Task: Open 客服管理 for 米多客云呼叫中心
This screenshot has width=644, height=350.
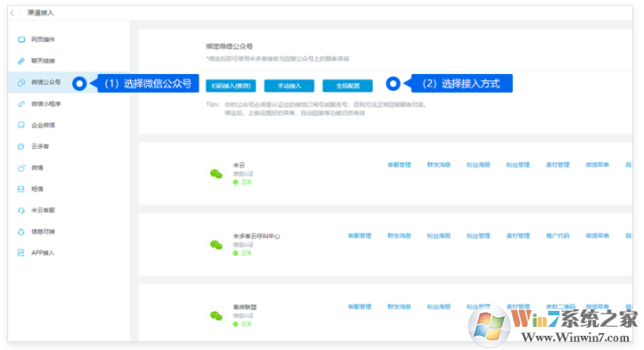Action: pos(359,236)
